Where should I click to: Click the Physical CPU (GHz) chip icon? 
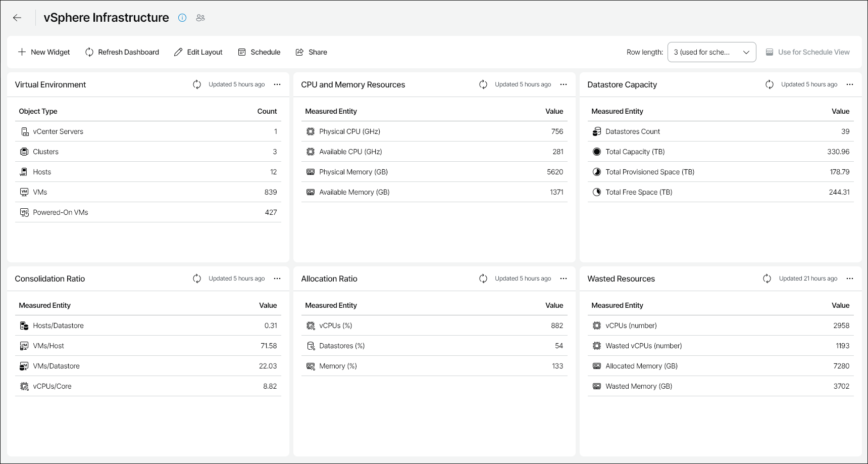pyautogui.click(x=311, y=131)
